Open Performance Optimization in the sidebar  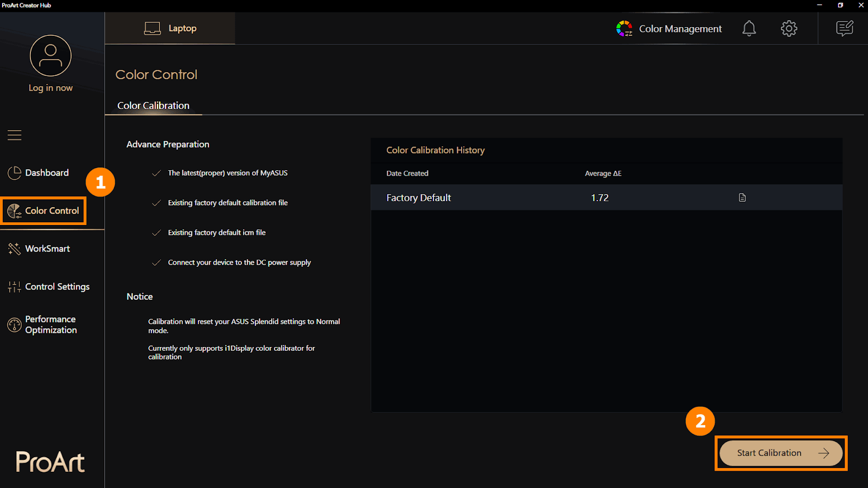pyautogui.click(x=42, y=324)
